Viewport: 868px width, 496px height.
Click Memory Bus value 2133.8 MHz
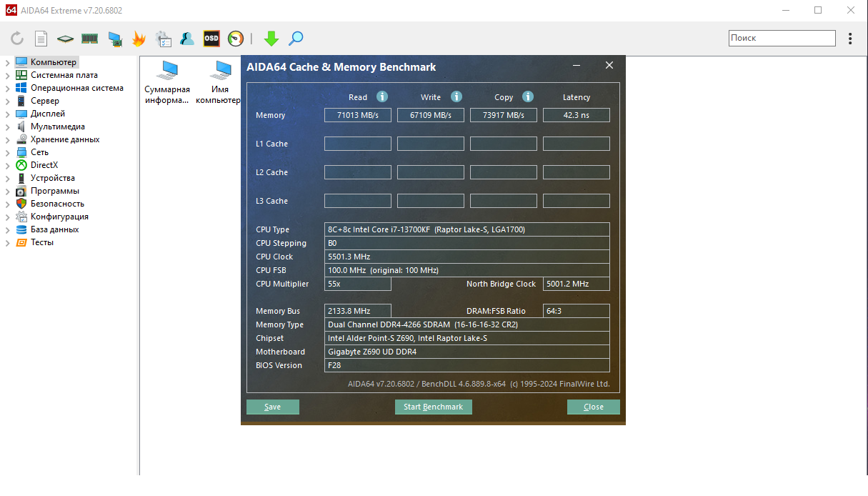[x=358, y=311]
